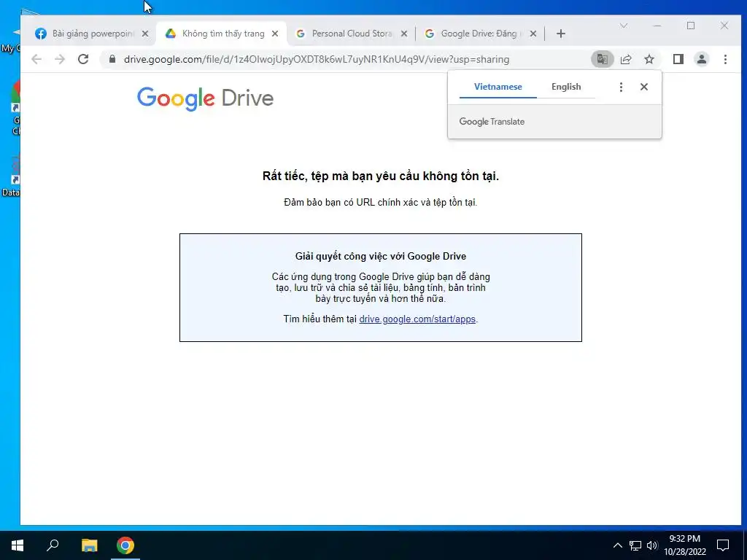Toggle Chrome side panel icon

pyautogui.click(x=678, y=59)
